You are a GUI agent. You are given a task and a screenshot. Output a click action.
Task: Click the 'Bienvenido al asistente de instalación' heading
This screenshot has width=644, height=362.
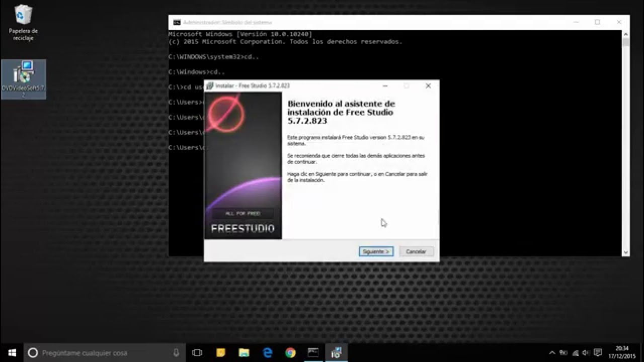point(341,112)
